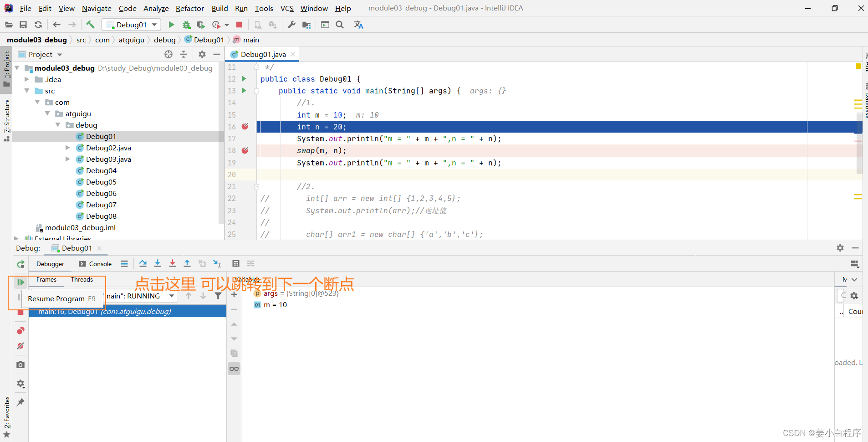Screen dimensions: 868x442
Task: Click the Run to Cursor icon
Action: [217, 263]
